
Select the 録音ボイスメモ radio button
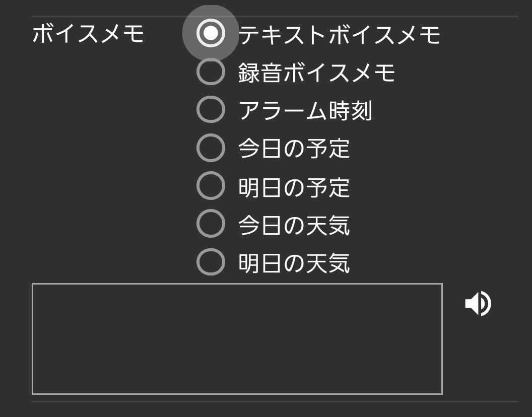[x=211, y=72]
